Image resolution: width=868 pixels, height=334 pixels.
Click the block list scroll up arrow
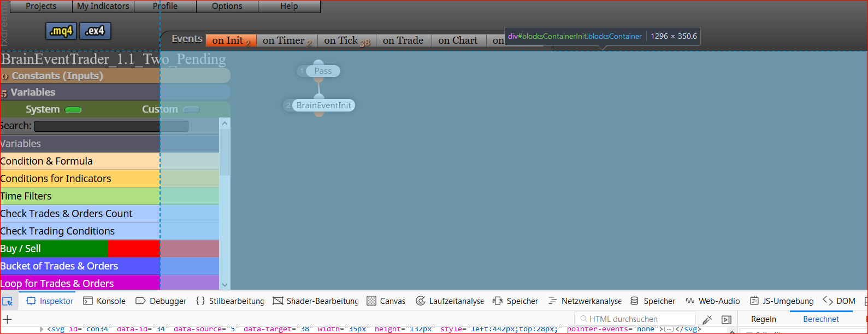coord(225,124)
